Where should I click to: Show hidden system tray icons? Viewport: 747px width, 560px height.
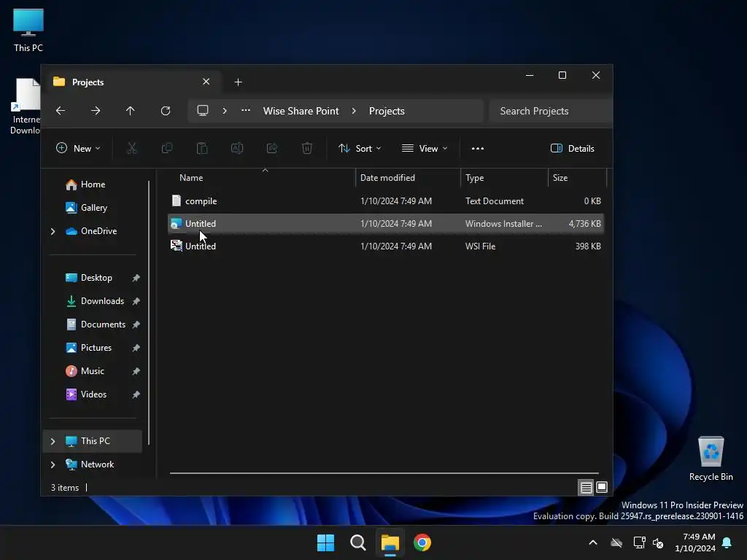(593, 542)
